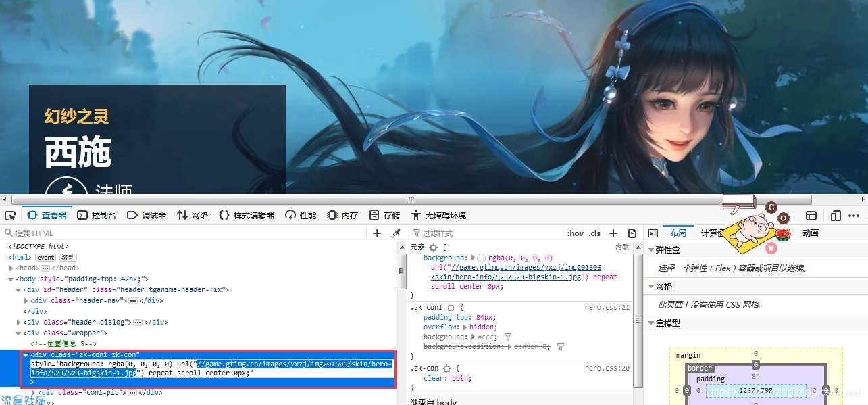Highlight the 元素 inline rule target icon
Viewport: 868px width, 405px height.
click(x=433, y=247)
